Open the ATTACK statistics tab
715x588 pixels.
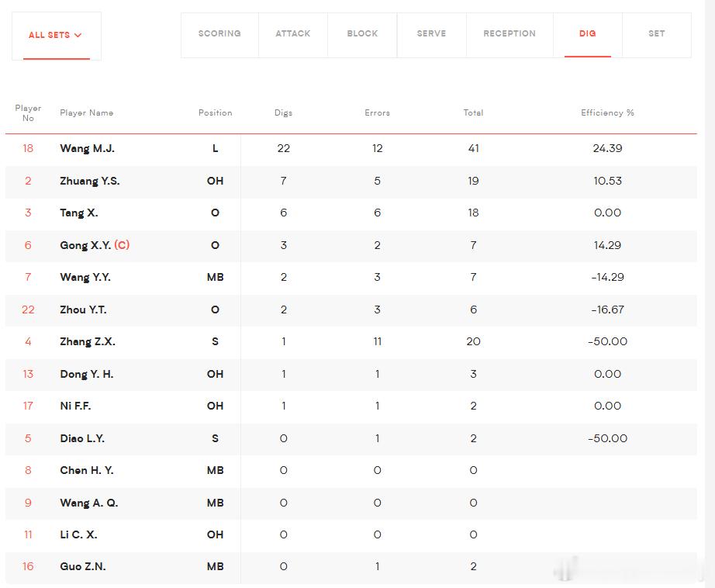(293, 34)
